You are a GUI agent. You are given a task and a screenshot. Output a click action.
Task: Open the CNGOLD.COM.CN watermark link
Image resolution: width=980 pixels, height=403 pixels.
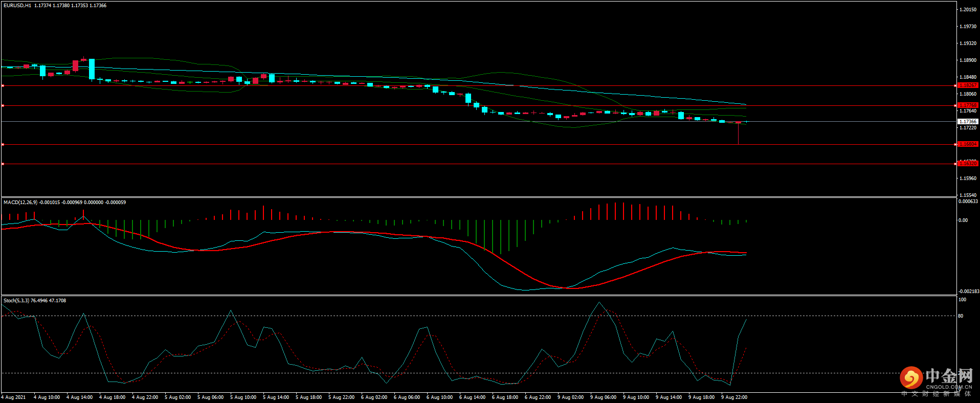point(948,387)
